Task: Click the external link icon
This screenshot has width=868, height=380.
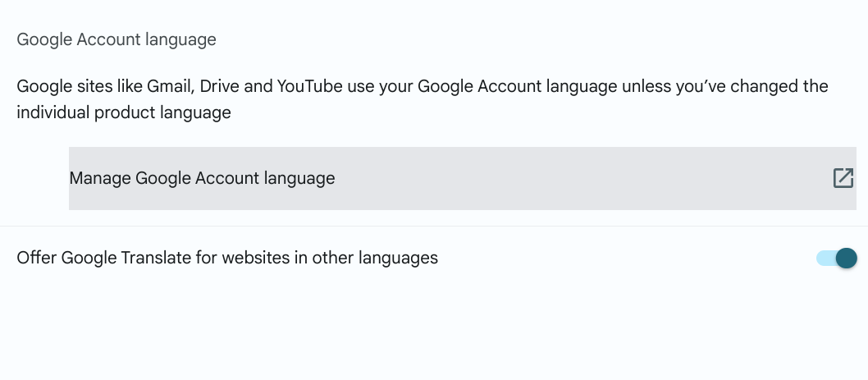Action: point(843,178)
